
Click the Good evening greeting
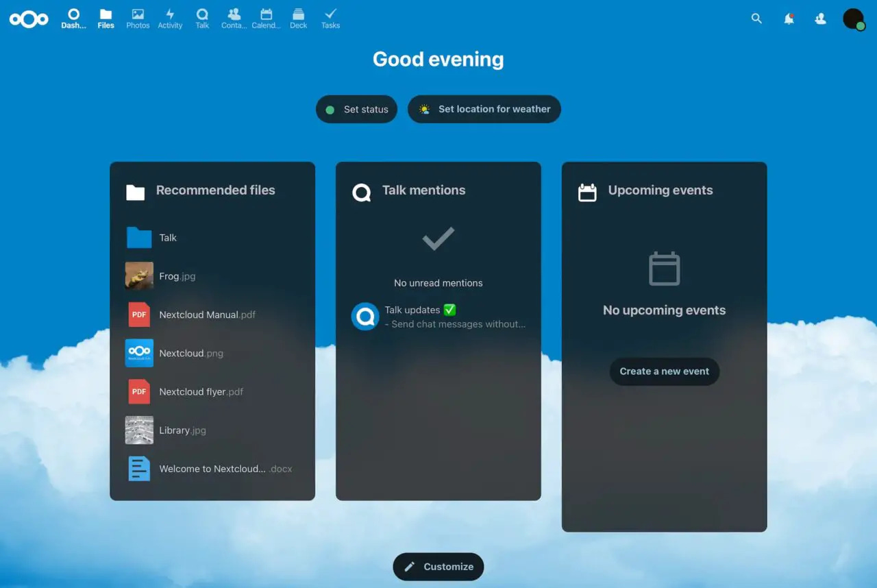click(438, 60)
